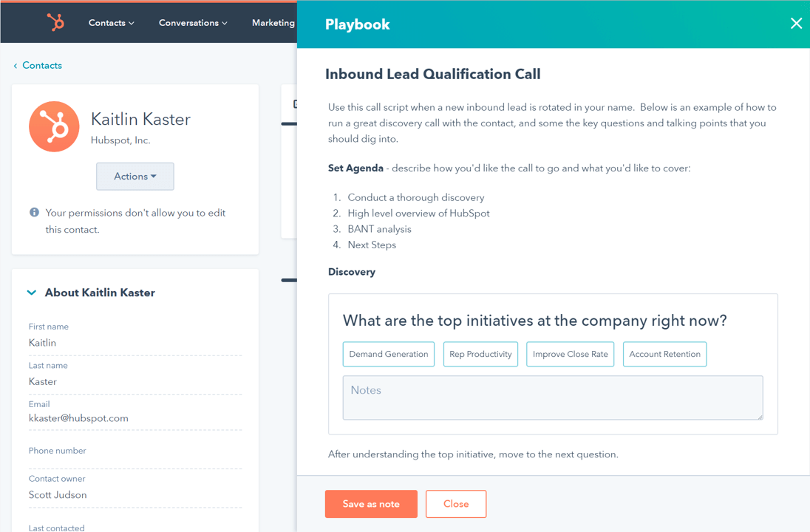Click the permissions info icon

(34, 213)
